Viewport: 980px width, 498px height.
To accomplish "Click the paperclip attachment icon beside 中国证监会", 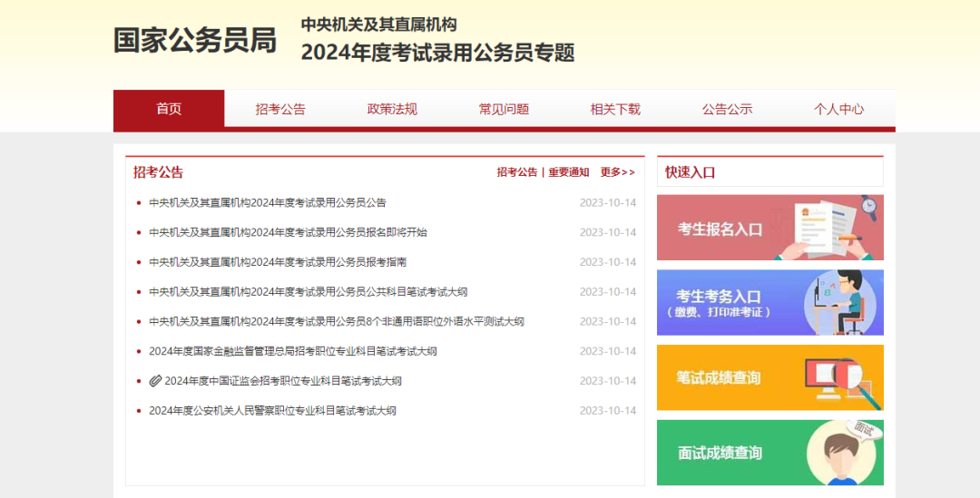I will click(x=156, y=381).
